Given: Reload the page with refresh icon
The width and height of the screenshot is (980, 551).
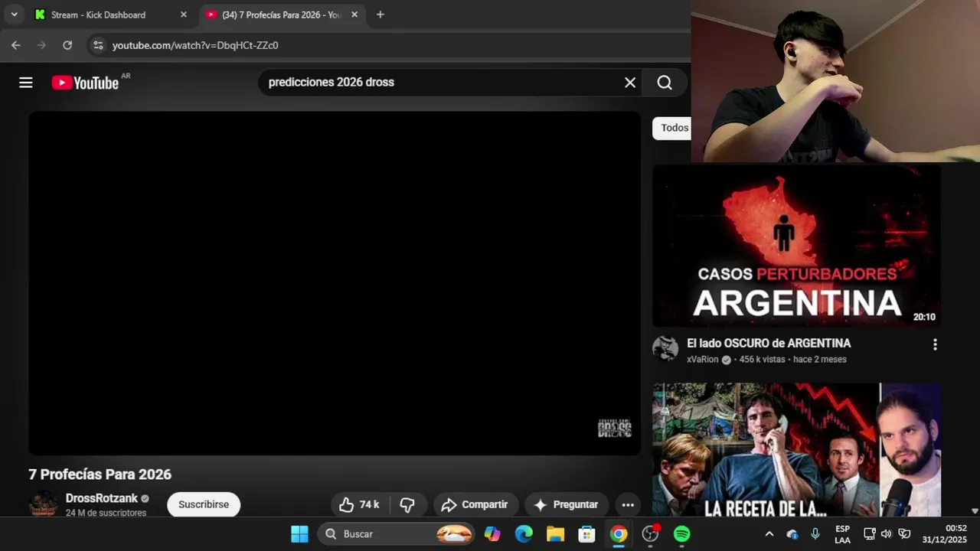Looking at the screenshot, I should [x=67, y=45].
